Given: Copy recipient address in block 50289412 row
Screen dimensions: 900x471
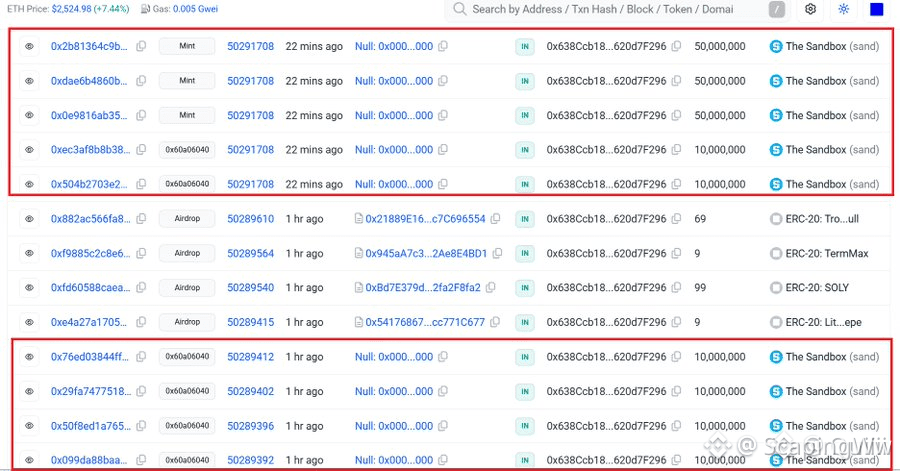Looking at the screenshot, I should (x=676, y=357).
